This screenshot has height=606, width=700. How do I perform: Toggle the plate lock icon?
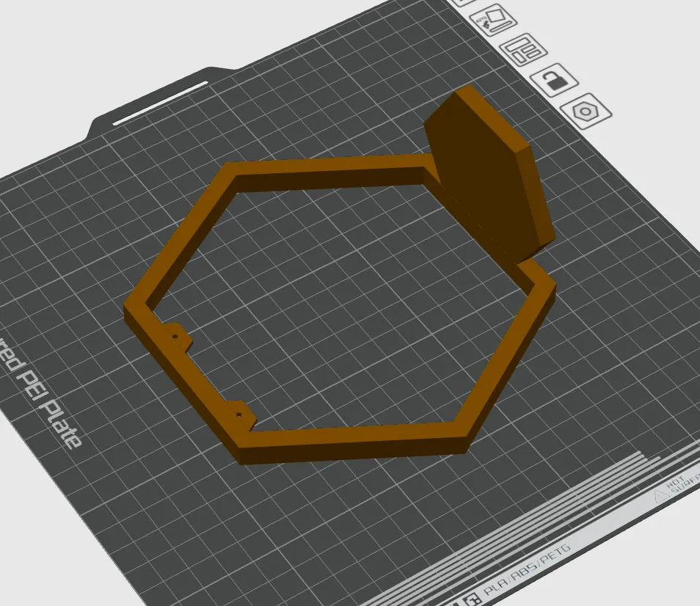(554, 79)
